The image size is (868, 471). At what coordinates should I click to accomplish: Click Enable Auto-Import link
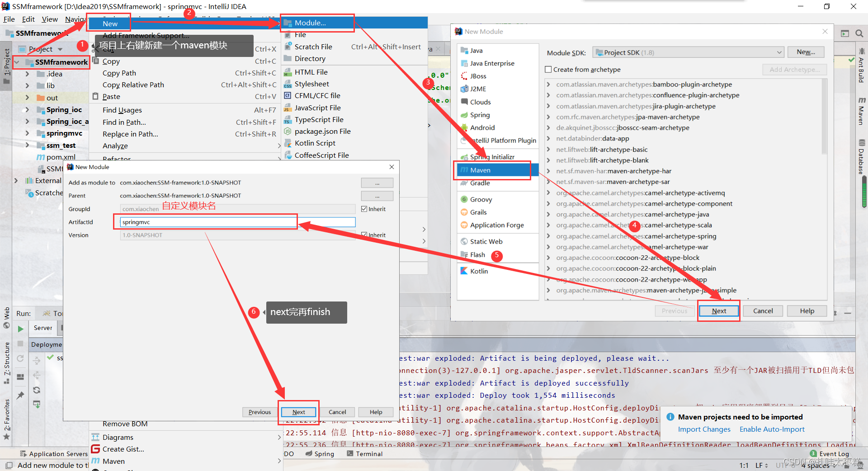coord(772,429)
